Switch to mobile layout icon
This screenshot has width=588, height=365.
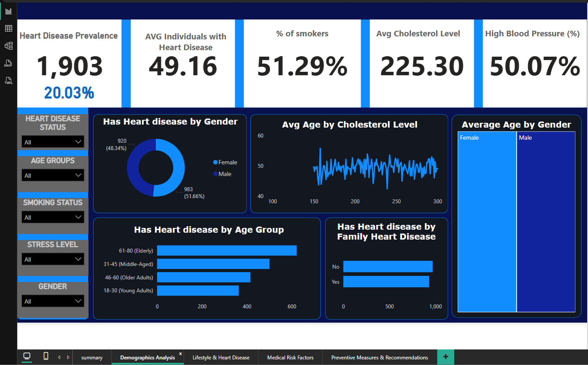click(x=46, y=356)
